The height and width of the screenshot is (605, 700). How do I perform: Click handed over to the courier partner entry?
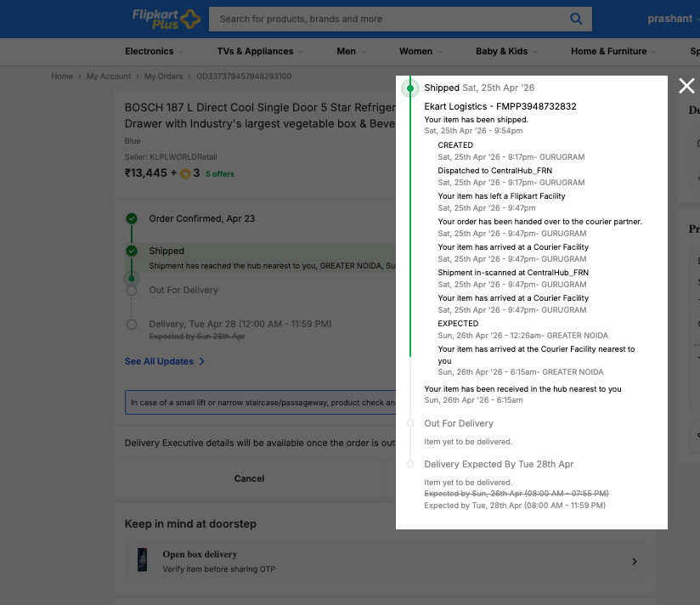click(539, 222)
